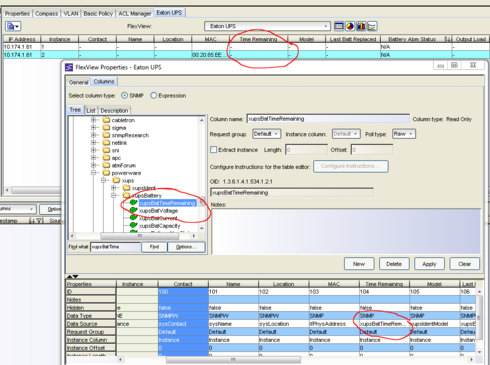Click the sni folder icon
The width and height of the screenshot is (490, 365).
coord(106,150)
